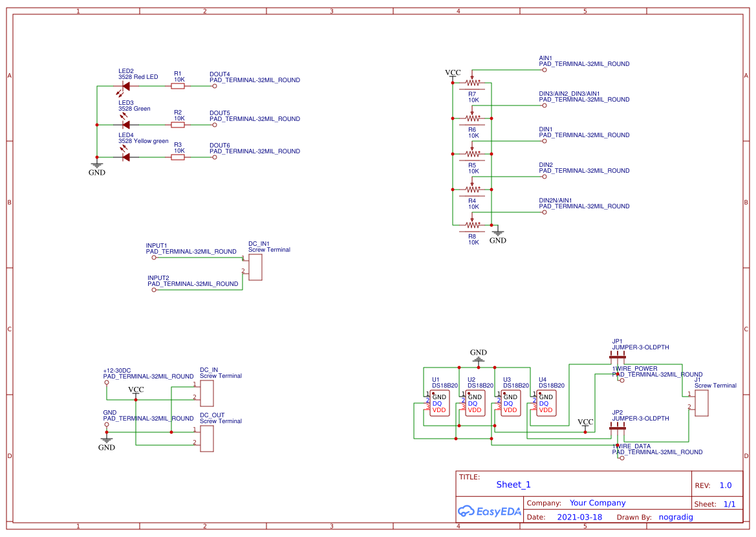This screenshot has width=756, height=537.
Task: Select the U4 DS18B20 sensor component
Action: tap(546, 404)
